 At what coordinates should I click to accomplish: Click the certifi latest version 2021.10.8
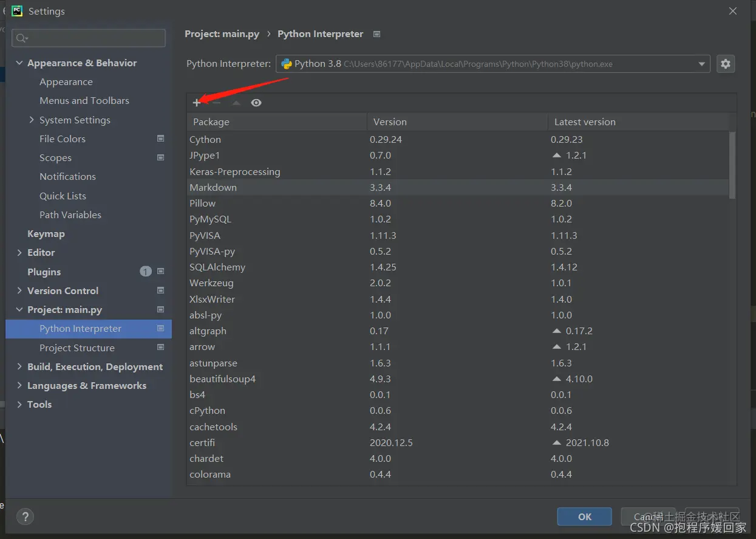click(x=587, y=442)
